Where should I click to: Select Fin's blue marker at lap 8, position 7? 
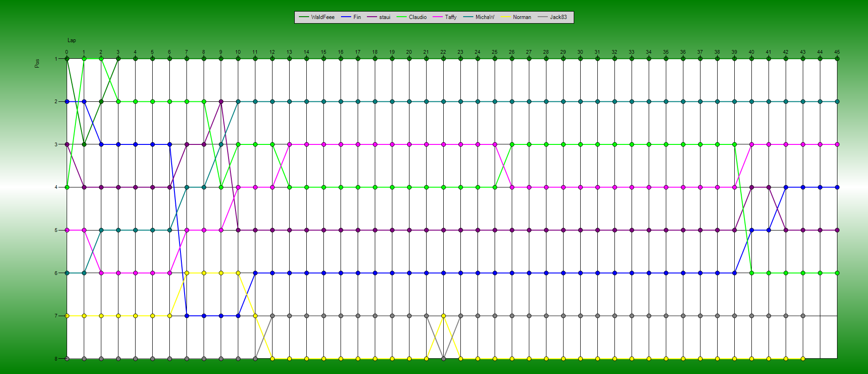pos(204,316)
